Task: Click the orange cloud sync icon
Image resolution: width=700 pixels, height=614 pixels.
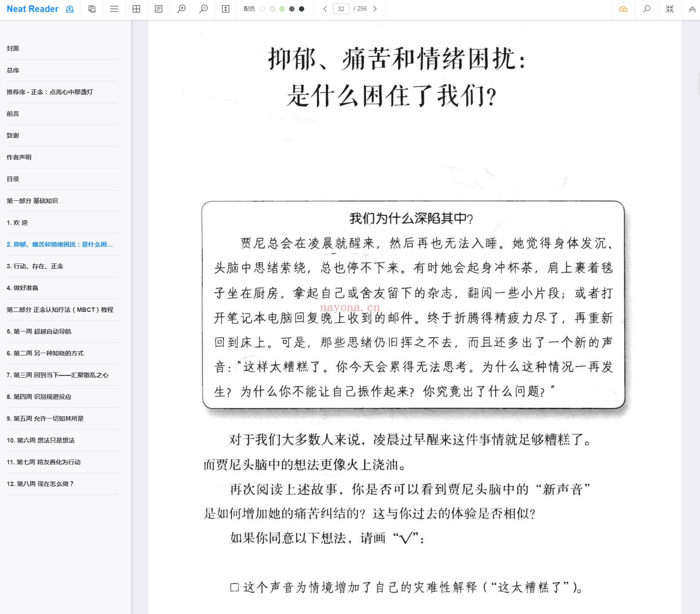Action: coord(623,9)
